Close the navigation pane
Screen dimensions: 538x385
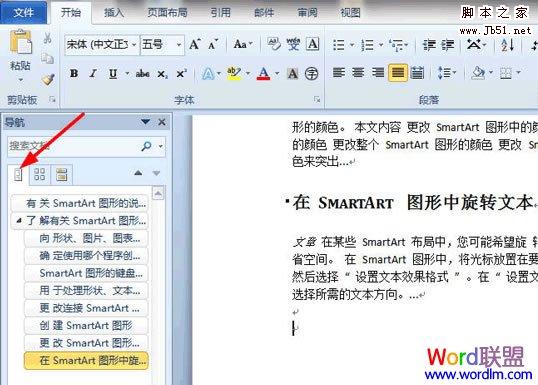click(162, 122)
